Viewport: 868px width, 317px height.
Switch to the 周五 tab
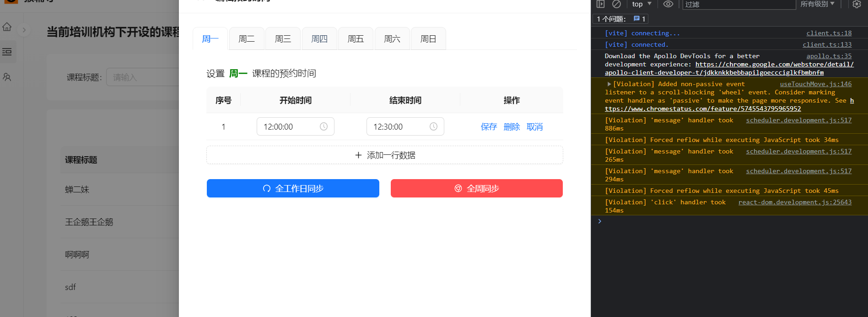tap(356, 39)
